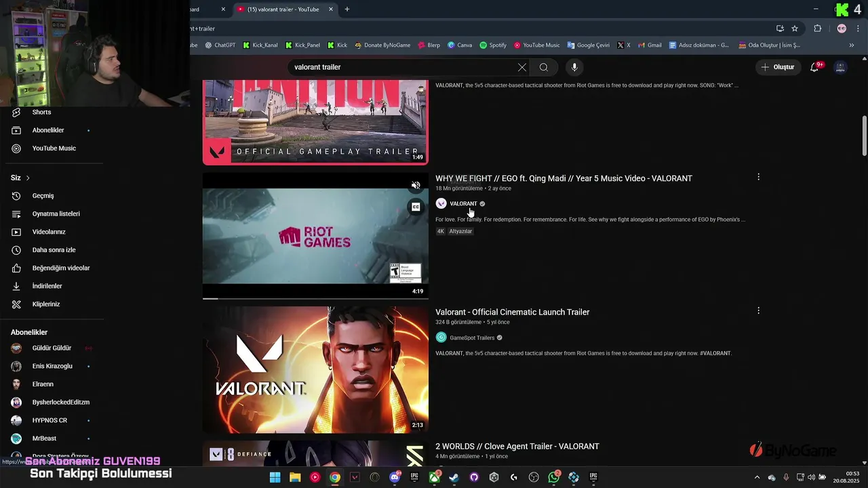
Task: Open Valorant Official Cinematic Launch Trailer title
Action: point(512,312)
